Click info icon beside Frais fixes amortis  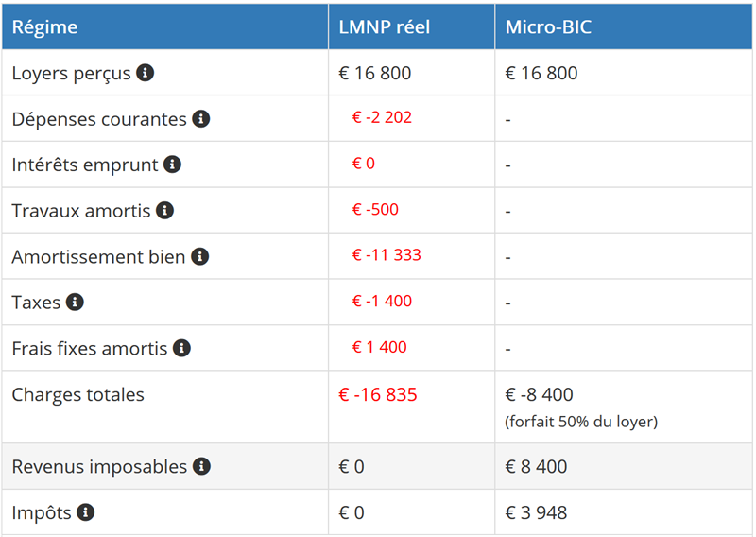181,348
